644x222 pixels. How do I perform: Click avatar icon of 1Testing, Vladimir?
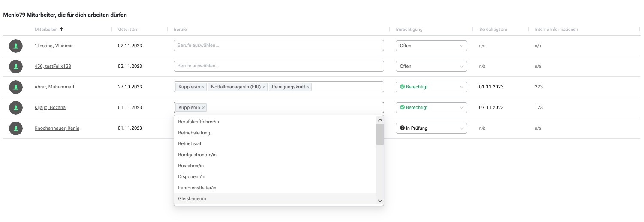[x=16, y=46]
